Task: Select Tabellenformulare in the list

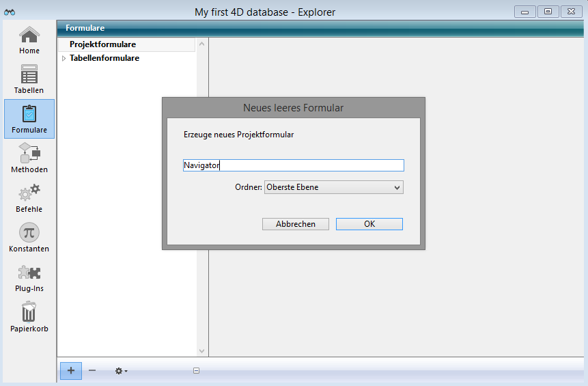Action: (x=104, y=58)
